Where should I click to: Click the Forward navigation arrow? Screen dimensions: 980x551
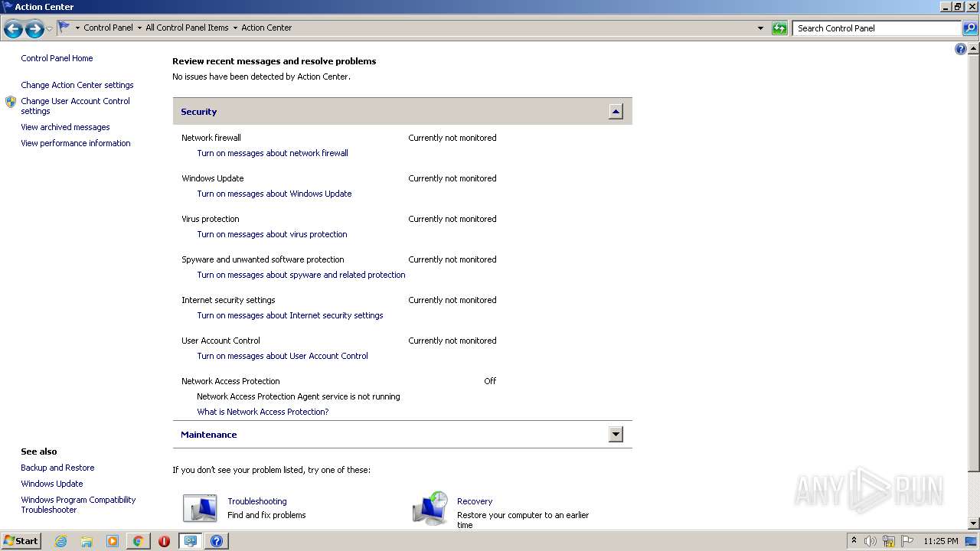34,29
